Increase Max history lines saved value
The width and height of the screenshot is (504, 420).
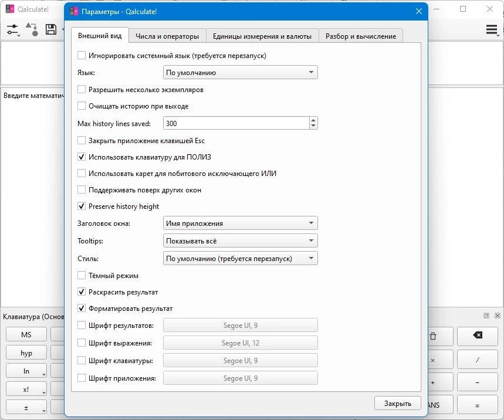(x=313, y=120)
